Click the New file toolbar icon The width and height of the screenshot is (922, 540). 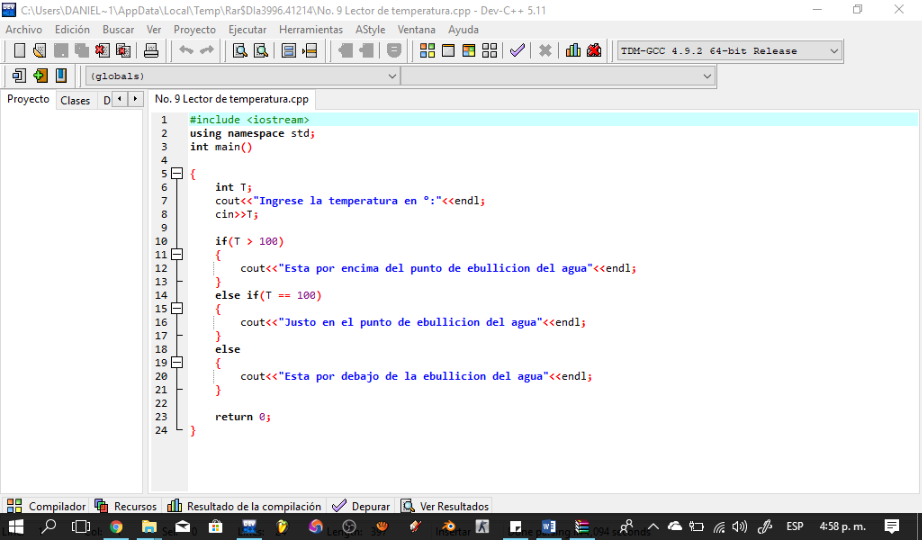pos(19,51)
